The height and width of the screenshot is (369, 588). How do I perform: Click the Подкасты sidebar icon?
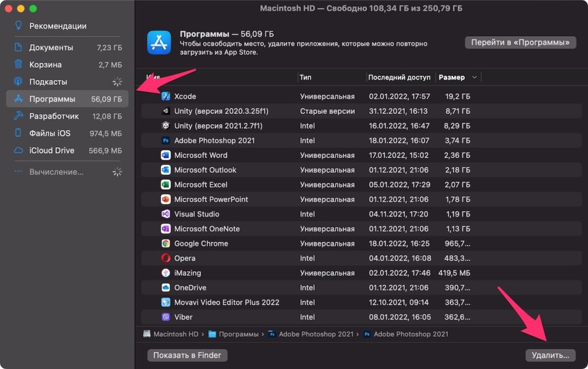18,82
